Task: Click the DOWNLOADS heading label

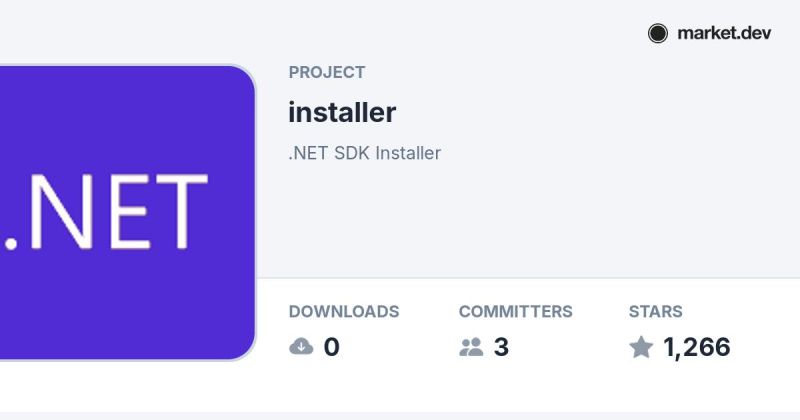Action: pos(344,311)
